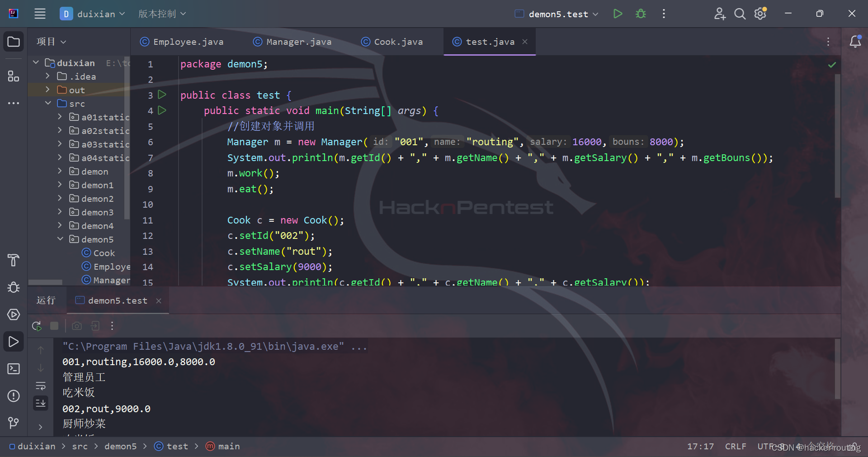Image resolution: width=868 pixels, height=457 pixels.
Task: Start debugging via the bug icon
Action: tap(641, 14)
